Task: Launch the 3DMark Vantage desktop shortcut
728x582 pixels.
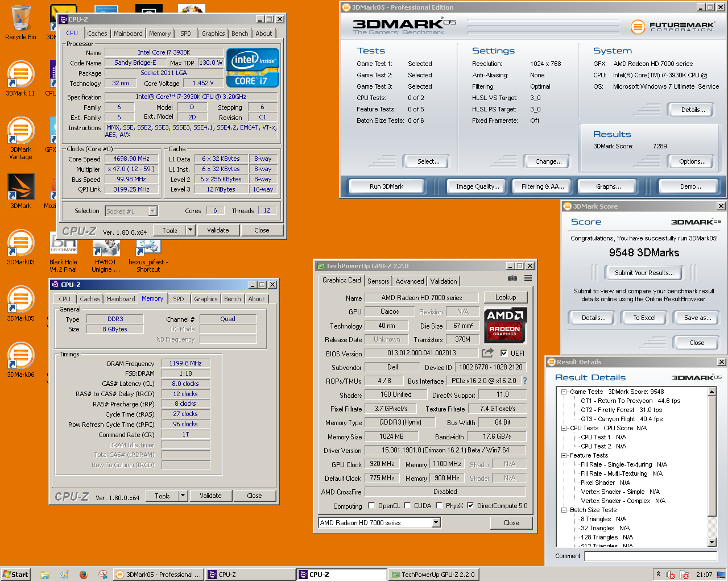Action: 20,138
